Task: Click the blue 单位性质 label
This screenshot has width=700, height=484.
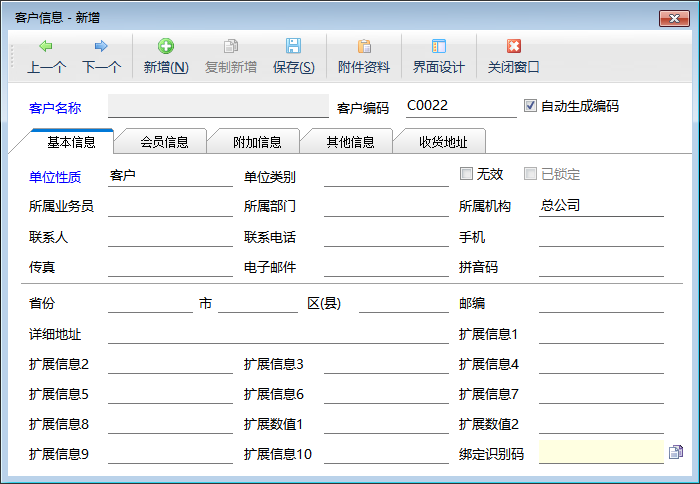Action: 55,177
